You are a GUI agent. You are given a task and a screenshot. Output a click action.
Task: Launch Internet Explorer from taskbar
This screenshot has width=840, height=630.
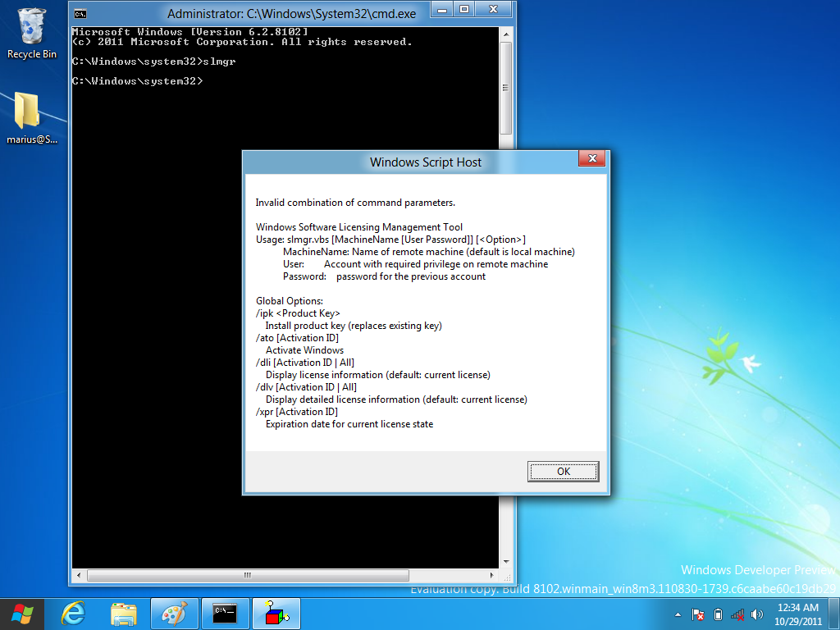pyautogui.click(x=73, y=614)
